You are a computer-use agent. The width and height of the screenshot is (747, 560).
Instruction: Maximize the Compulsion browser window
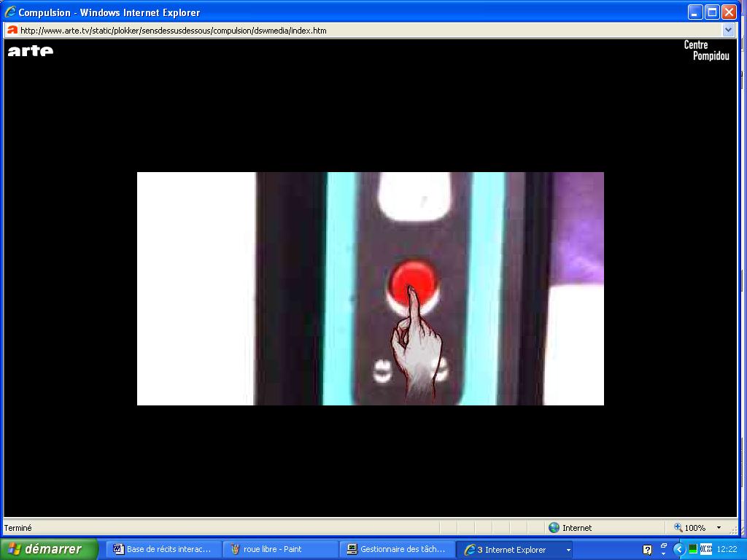click(x=712, y=12)
